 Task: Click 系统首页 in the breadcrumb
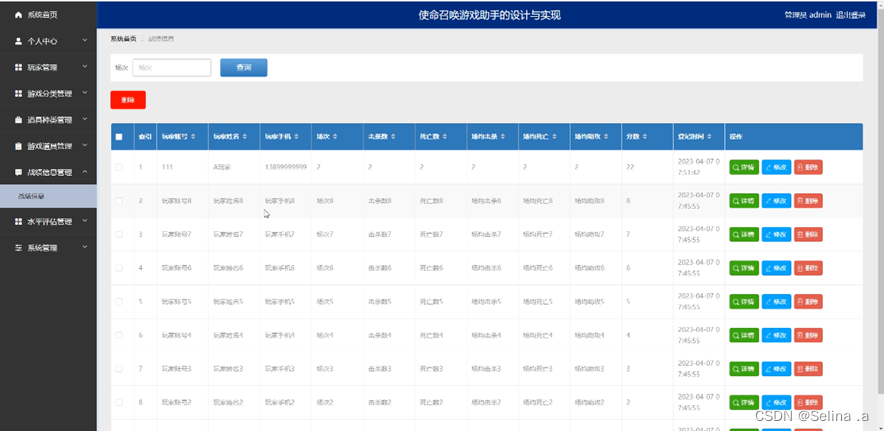(x=123, y=38)
